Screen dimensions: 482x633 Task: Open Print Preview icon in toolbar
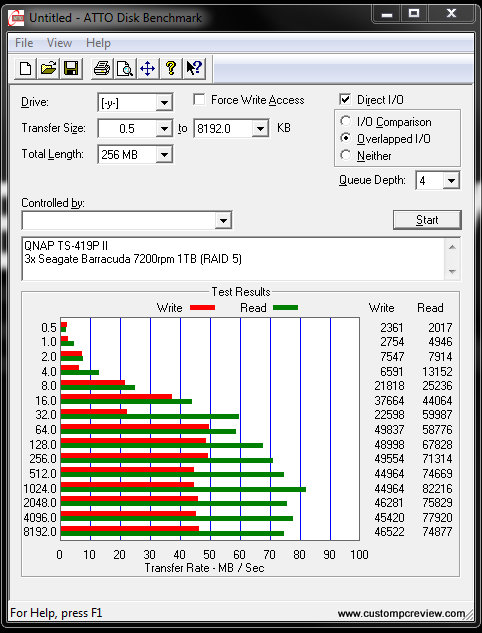(125, 68)
